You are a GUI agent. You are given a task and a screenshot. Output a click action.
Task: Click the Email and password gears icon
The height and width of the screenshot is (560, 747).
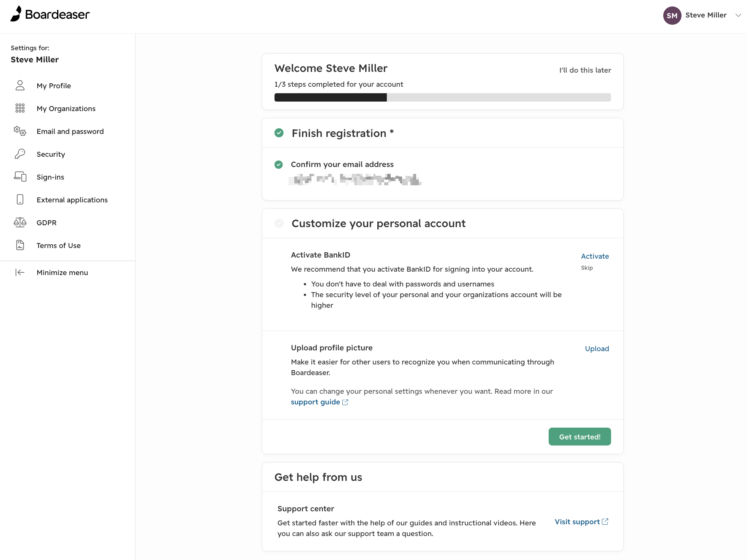pos(20,131)
